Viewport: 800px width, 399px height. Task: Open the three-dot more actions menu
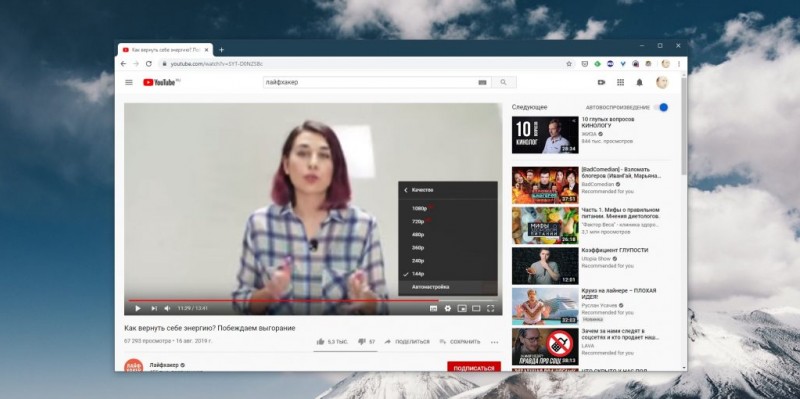(x=494, y=342)
